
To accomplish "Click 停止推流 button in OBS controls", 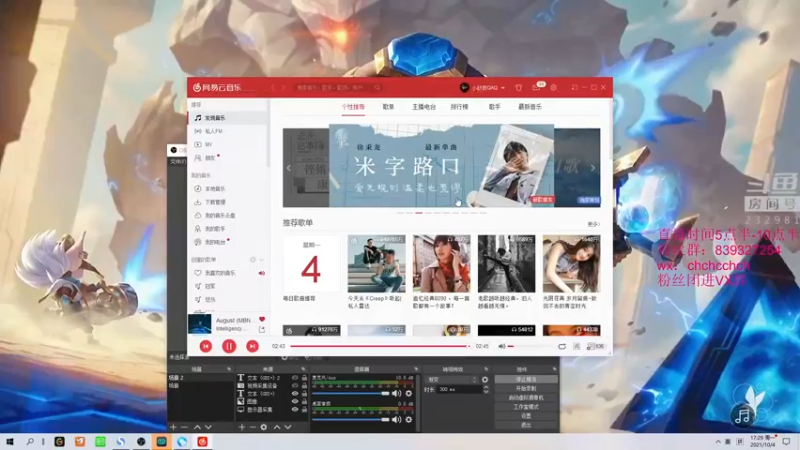I will click(526, 379).
